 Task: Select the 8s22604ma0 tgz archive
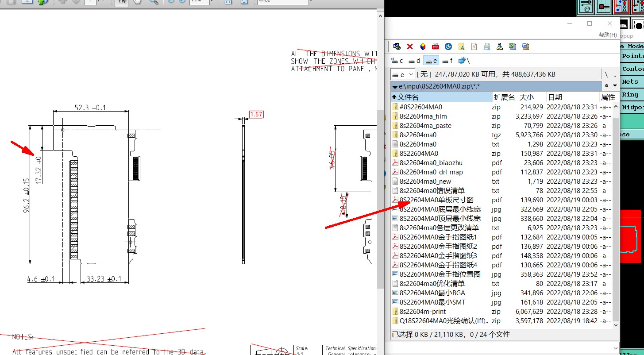point(502,135)
